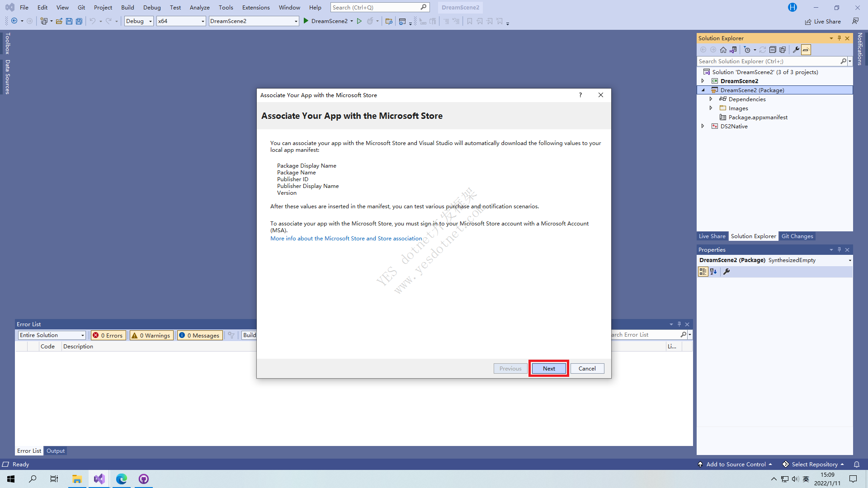The image size is (868, 488).
Task: Switch to Git Changes tab
Action: point(797,236)
